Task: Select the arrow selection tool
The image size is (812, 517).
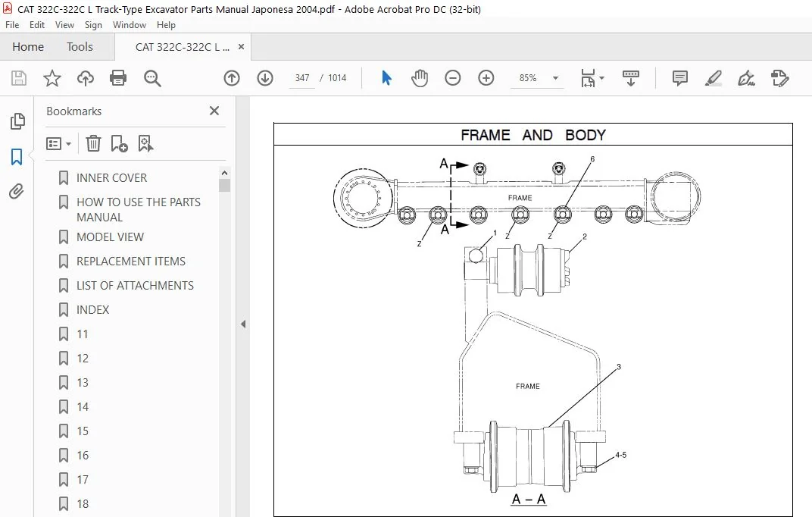Action: click(386, 78)
